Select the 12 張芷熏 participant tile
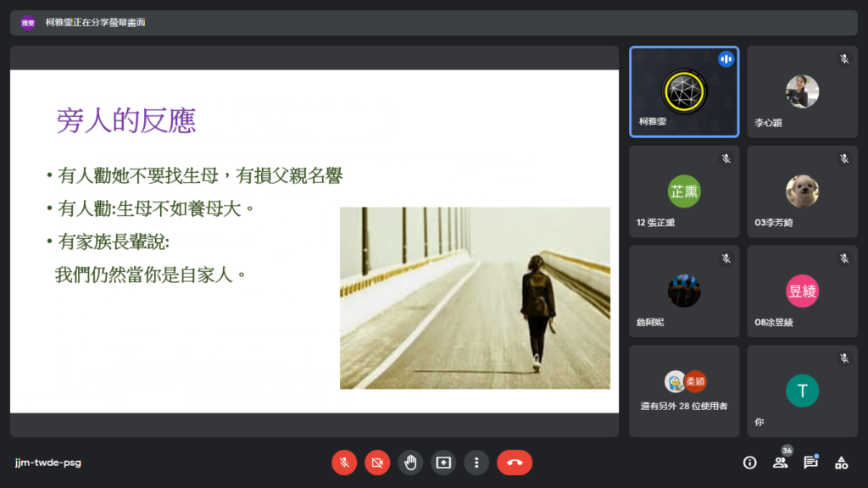 (684, 191)
